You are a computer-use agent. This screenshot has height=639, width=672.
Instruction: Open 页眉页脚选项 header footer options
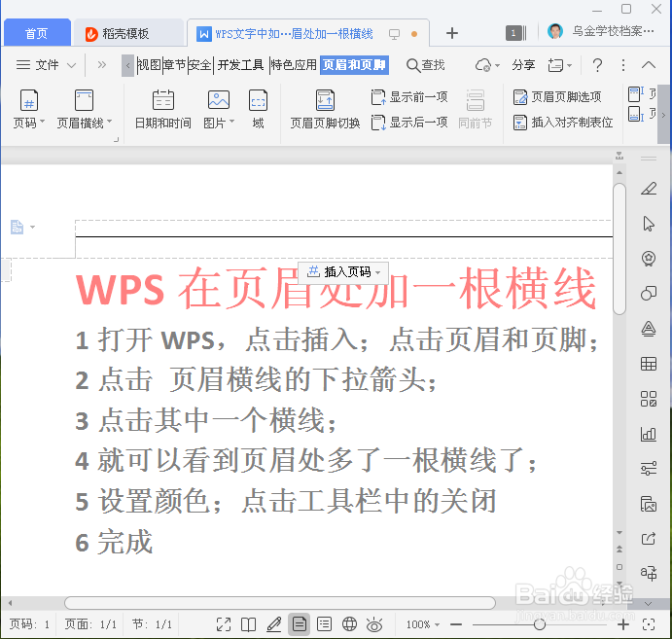point(557,97)
